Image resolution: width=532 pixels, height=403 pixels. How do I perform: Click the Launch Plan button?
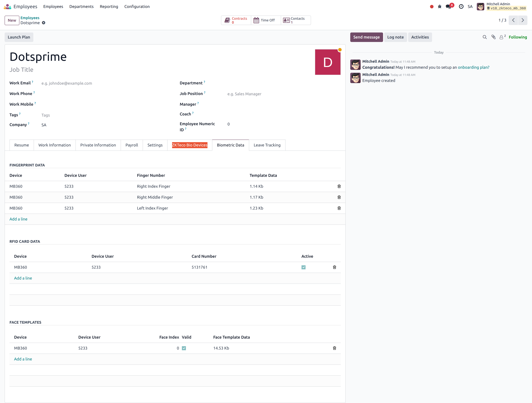coord(19,37)
